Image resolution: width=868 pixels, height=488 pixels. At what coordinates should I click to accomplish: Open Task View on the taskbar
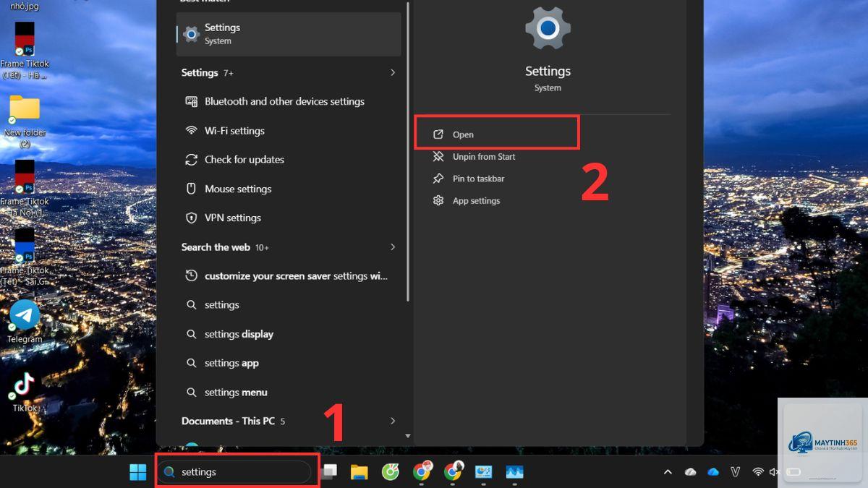(329, 472)
